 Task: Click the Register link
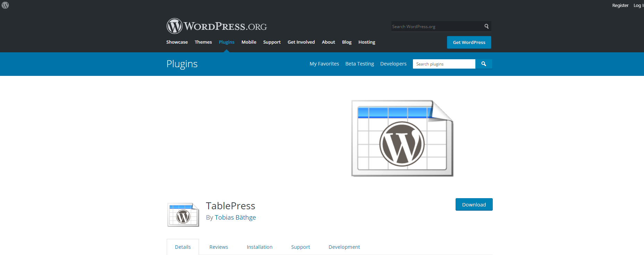point(620,5)
